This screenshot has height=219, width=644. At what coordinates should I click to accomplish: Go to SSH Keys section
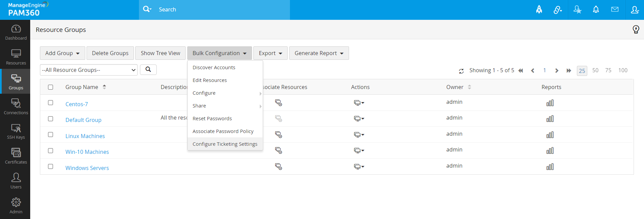click(16, 131)
